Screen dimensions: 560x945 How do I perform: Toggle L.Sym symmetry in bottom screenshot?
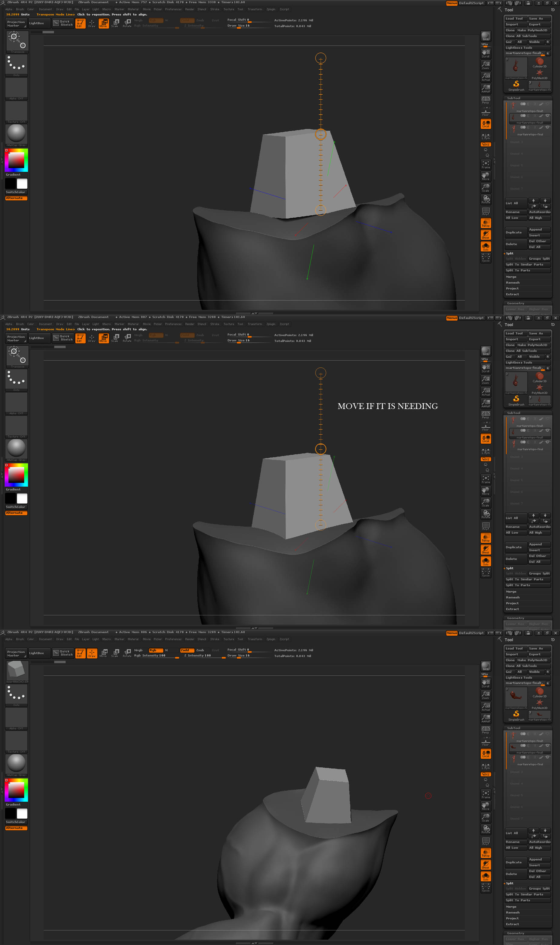[x=486, y=766]
